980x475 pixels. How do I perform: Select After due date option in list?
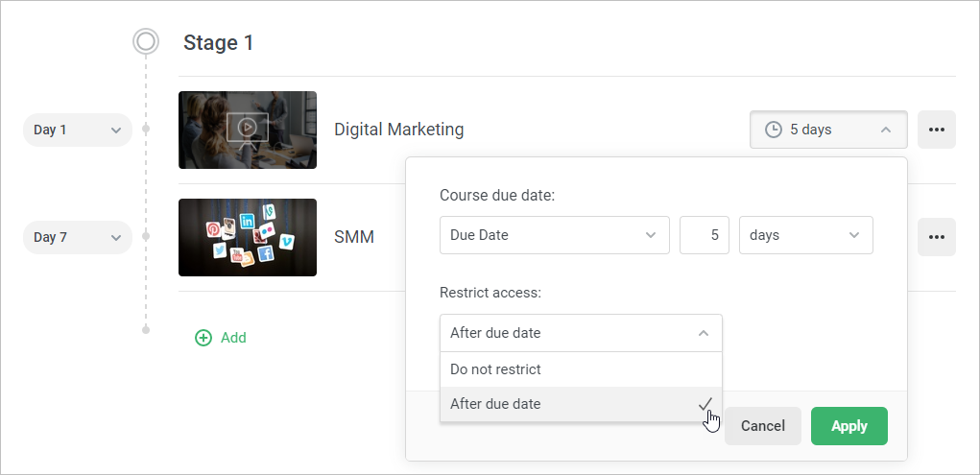[x=581, y=404]
